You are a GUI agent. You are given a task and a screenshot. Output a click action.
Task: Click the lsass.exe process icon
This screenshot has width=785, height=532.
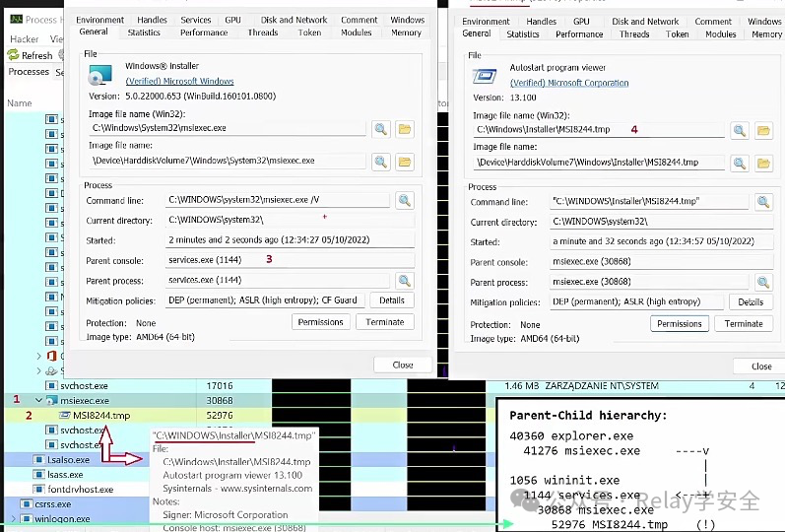coord(38,474)
